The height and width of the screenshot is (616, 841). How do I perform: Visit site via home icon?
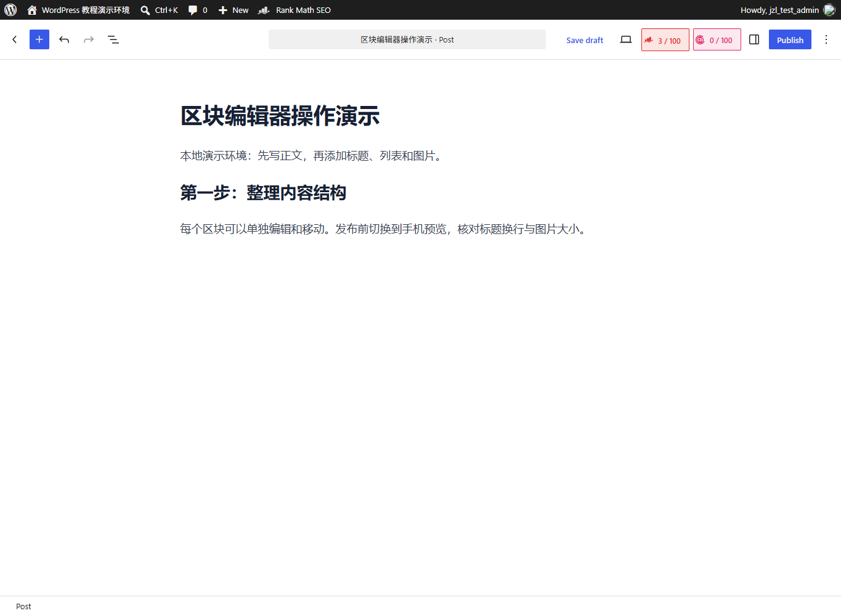point(32,10)
